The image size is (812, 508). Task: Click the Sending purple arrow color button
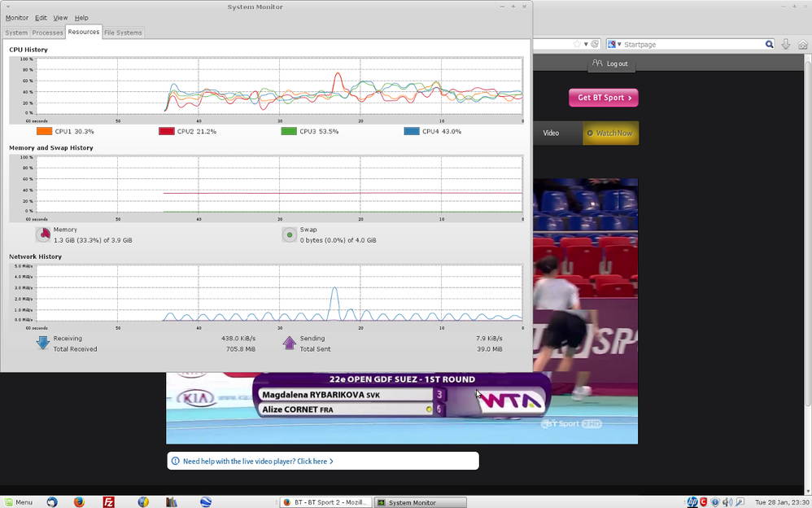pyautogui.click(x=290, y=343)
